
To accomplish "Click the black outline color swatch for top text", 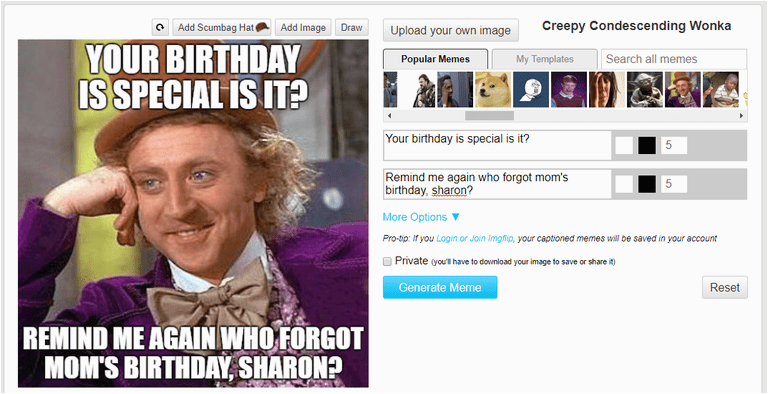I will (647, 146).
